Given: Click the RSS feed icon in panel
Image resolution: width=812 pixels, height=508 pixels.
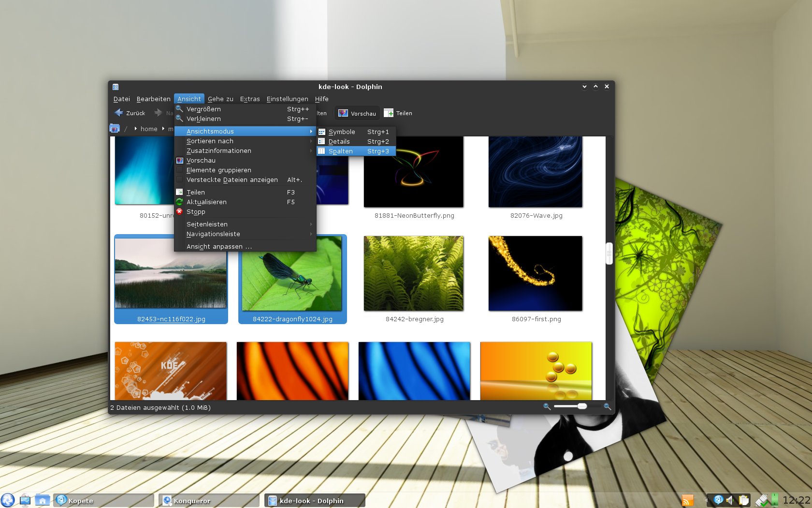Looking at the screenshot, I should tap(687, 500).
